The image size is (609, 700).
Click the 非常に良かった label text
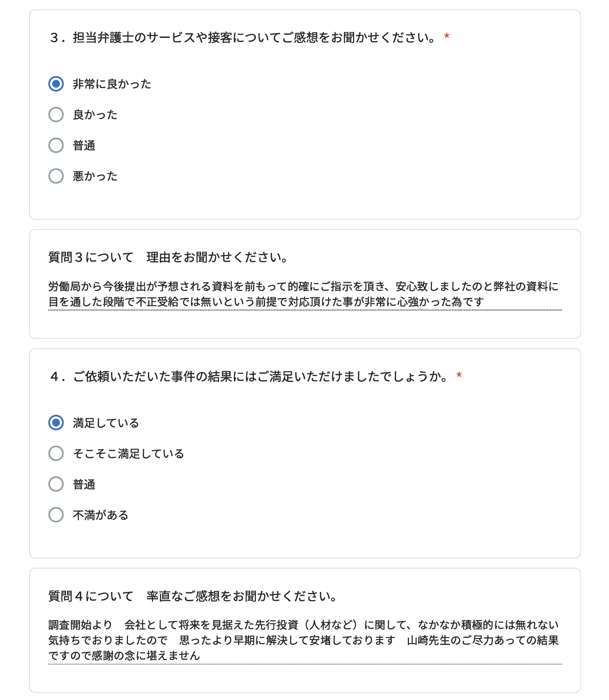[112, 84]
